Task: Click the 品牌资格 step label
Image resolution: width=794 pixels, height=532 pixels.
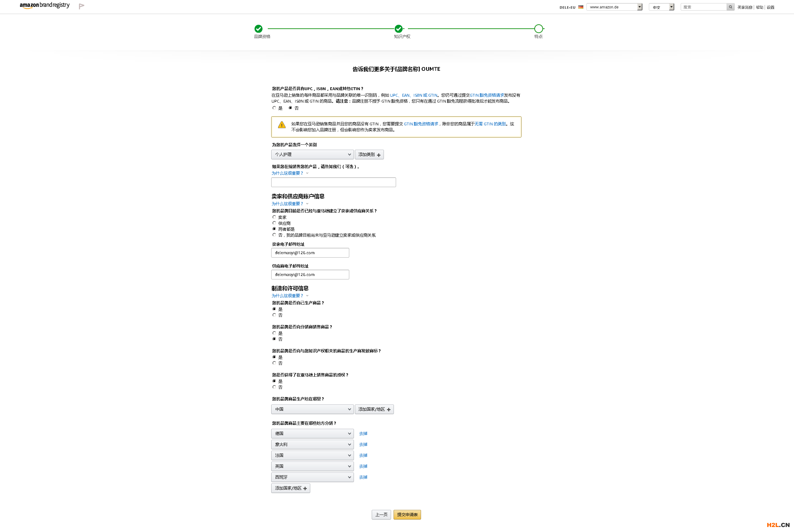Action: (x=262, y=37)
